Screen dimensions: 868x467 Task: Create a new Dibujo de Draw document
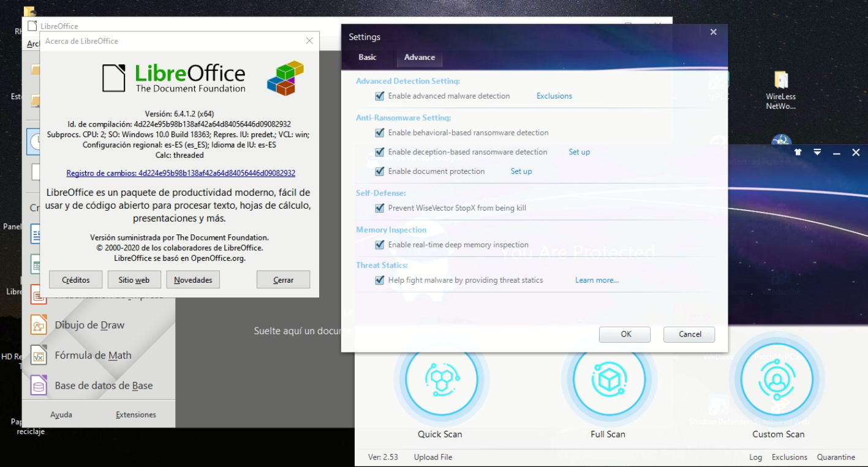pos(89,325)
